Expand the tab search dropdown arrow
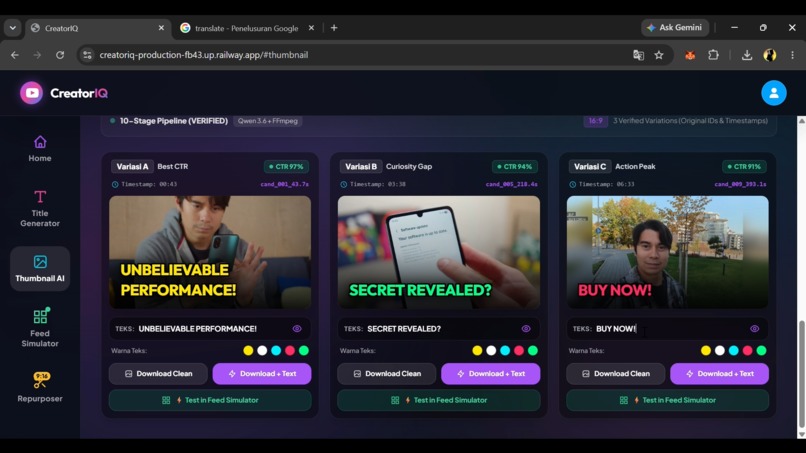Screen dimensions: 806x453 [x=12, y=28]
